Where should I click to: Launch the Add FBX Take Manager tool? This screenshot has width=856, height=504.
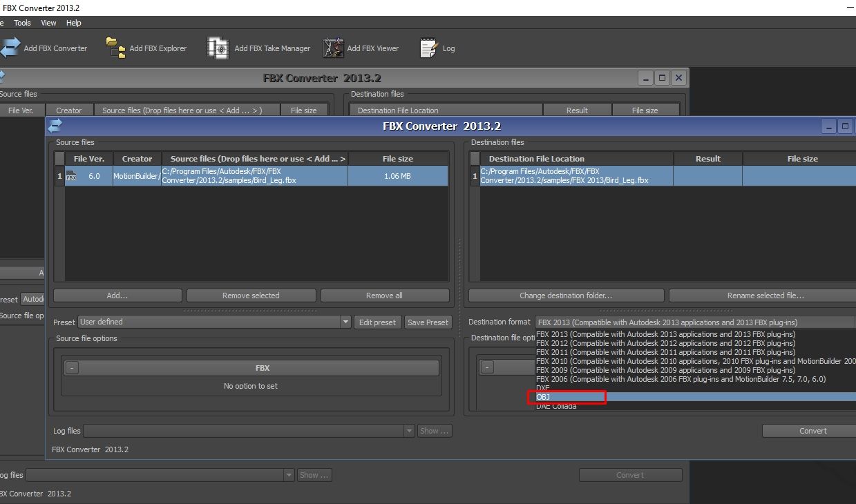(x=218, y=48)
